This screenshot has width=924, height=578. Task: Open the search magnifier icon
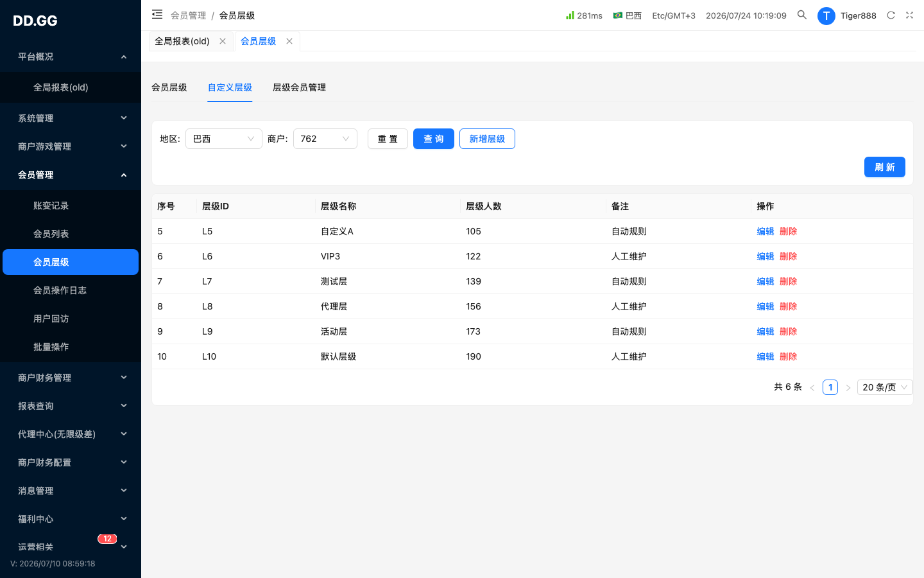(x=802, y=15)
